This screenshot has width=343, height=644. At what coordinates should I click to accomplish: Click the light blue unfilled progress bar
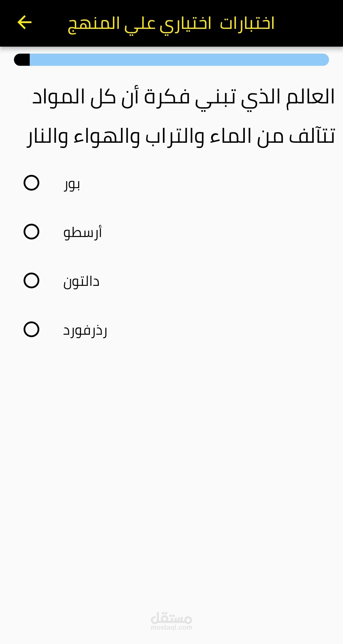[x=179, y=60]
